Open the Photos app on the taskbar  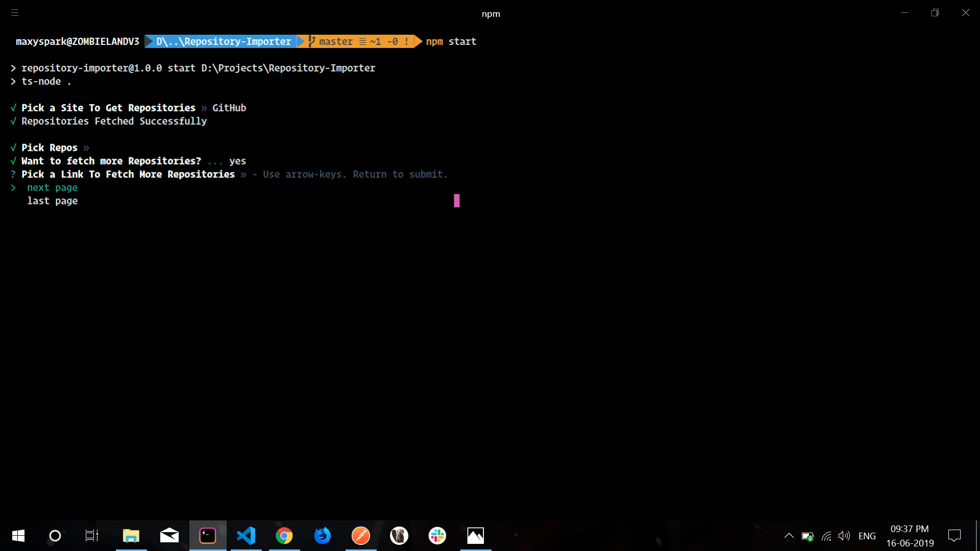(x=476, y=536)
